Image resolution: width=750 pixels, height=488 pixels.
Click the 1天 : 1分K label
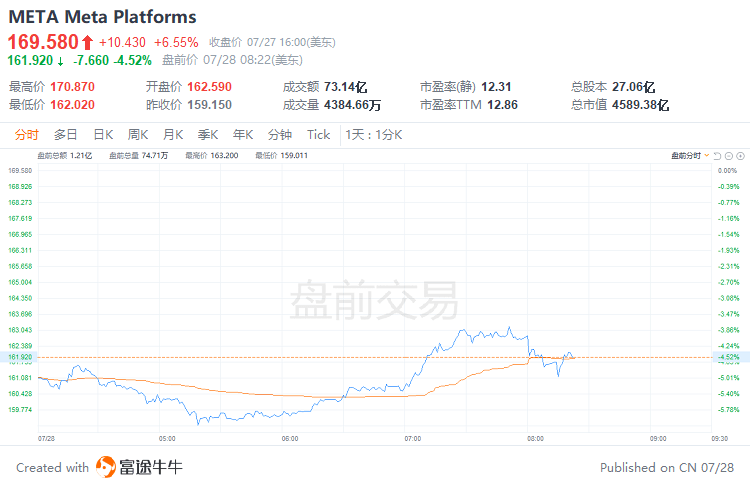[x=374, y=135]
